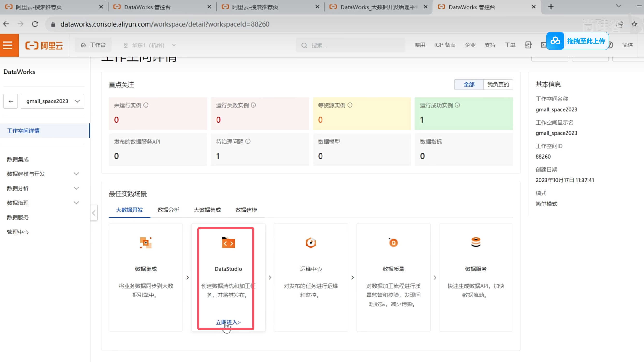Viewport: 644px width, 362px height.
Task: Select the 大数据集成 tab
Action: 207,210
